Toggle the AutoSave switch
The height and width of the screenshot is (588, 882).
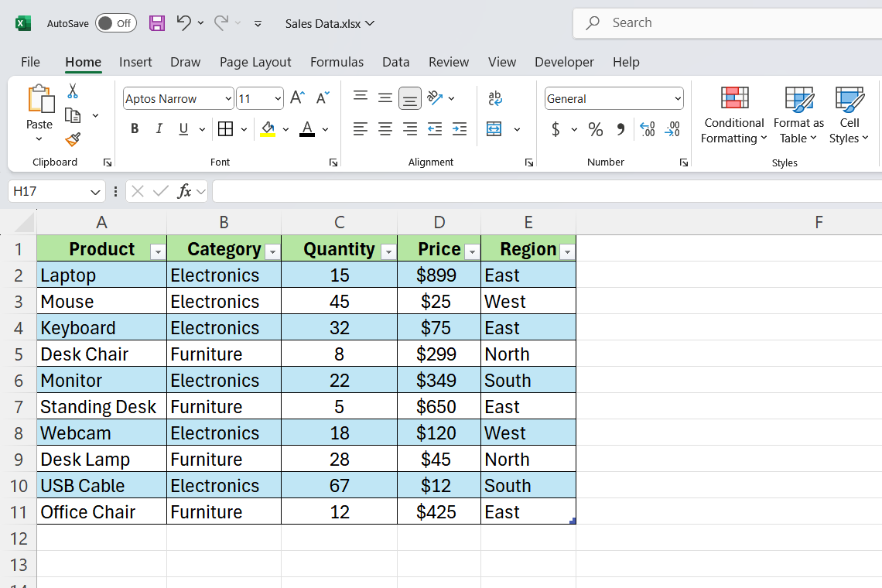116,23
